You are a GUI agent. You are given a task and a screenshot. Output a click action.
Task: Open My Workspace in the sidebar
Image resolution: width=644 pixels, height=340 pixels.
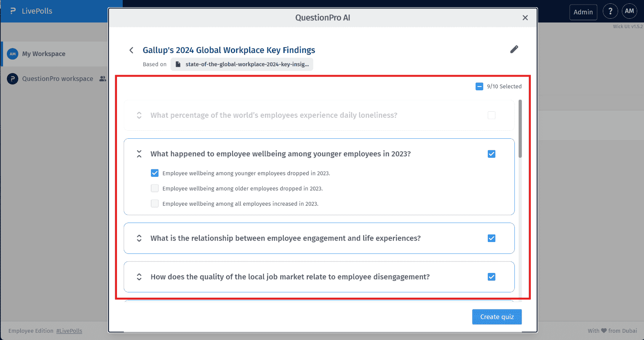point(43,54)
